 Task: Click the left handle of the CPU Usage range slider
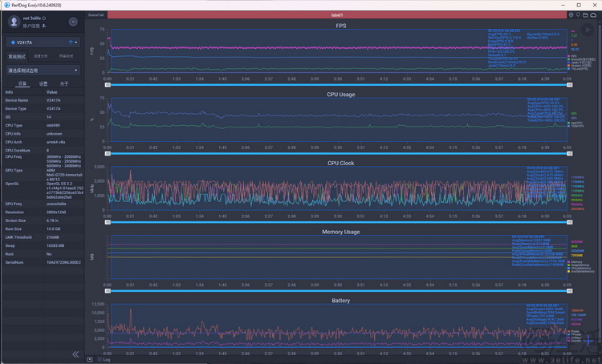(x=108, y=153)
